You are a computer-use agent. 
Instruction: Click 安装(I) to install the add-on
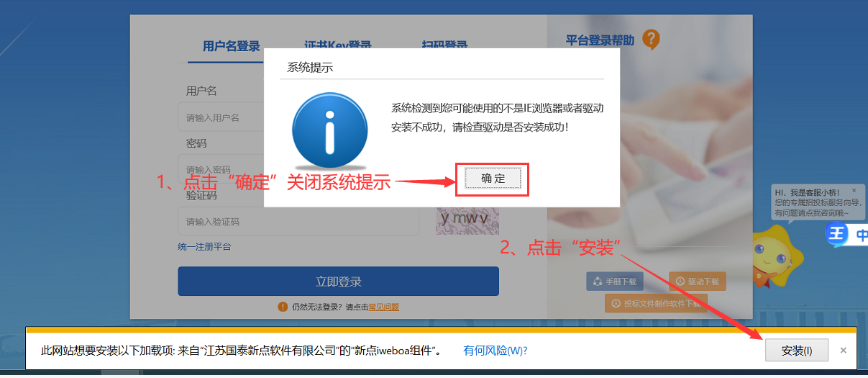click(x=797, y=351)
